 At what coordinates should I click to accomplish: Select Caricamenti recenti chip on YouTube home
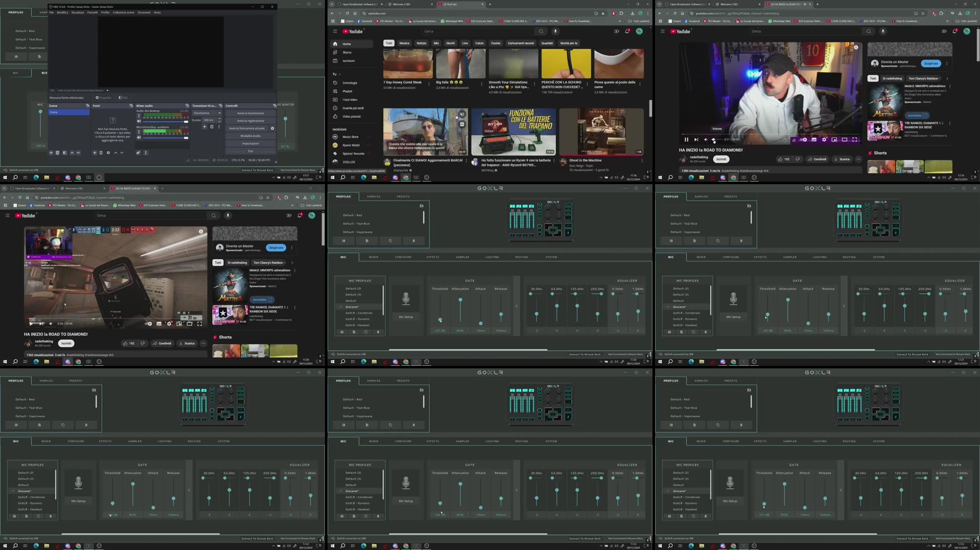click(520, 43)
